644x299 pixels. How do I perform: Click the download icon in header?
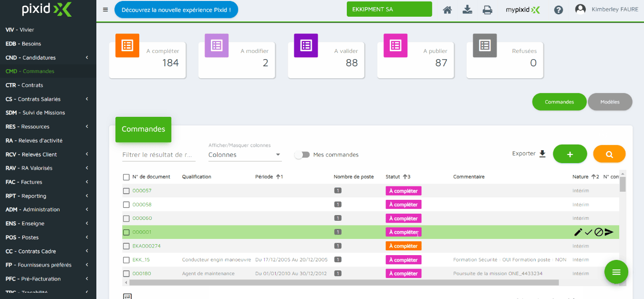pyautogui.click(x=467, y=10)
